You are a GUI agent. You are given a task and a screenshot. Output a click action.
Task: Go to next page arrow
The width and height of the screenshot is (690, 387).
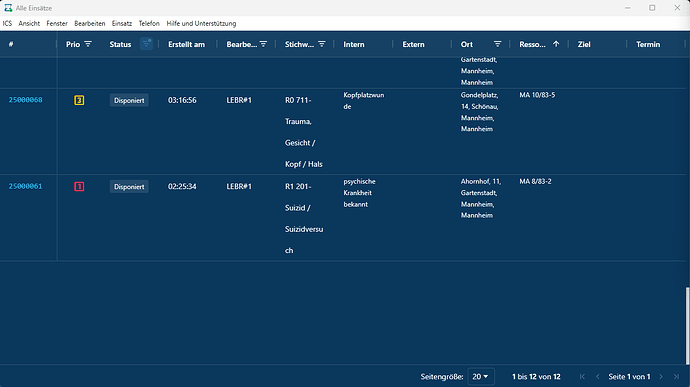661,376
